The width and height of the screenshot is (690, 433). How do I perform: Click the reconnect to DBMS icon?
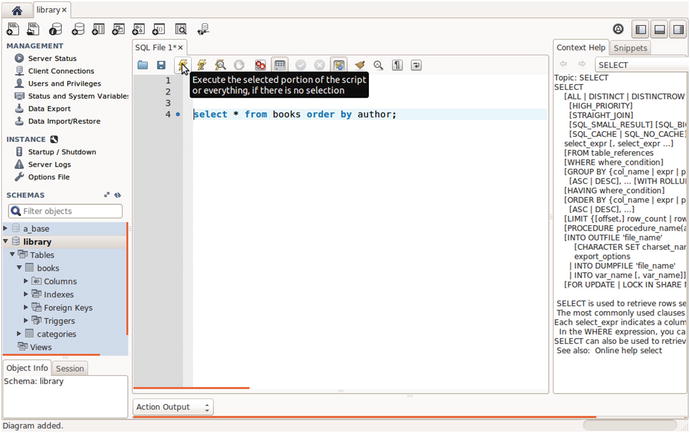(x=203, y=29)
